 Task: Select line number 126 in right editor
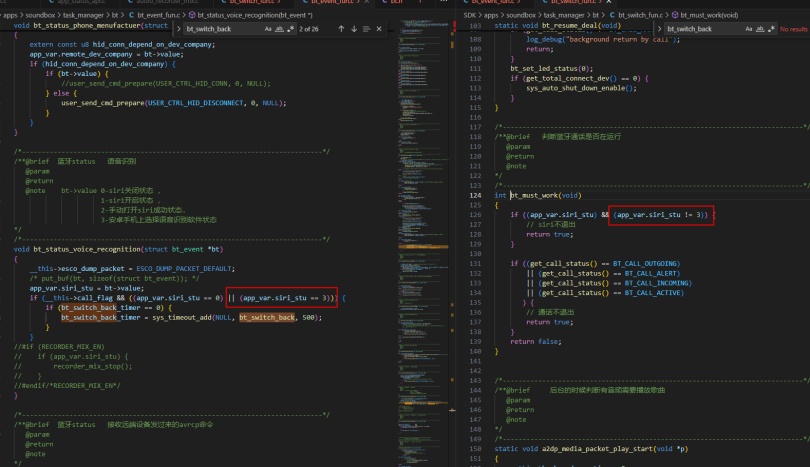click(475, 215)
